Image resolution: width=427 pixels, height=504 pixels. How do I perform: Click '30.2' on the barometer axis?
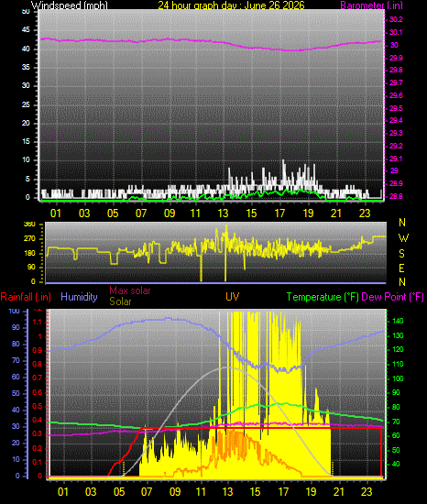pyautogui.click(x=396, y=19)
